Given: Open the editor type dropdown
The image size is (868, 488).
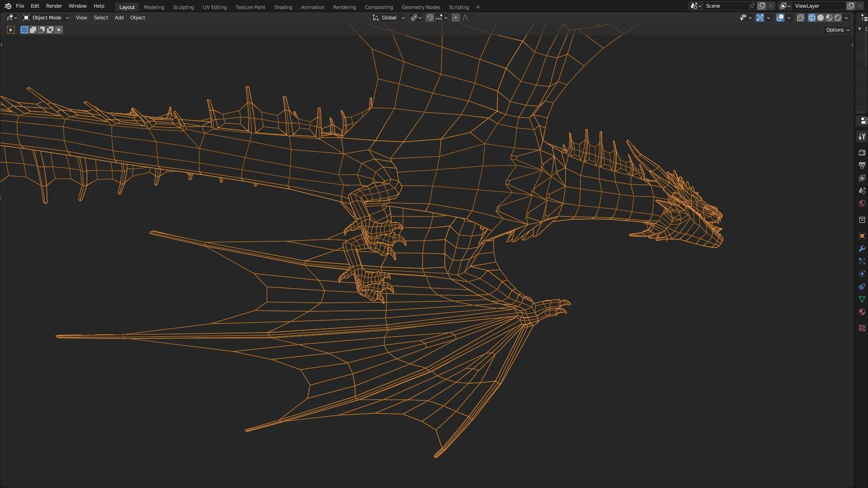Looking at the screenshot, I should pos(11,18).
